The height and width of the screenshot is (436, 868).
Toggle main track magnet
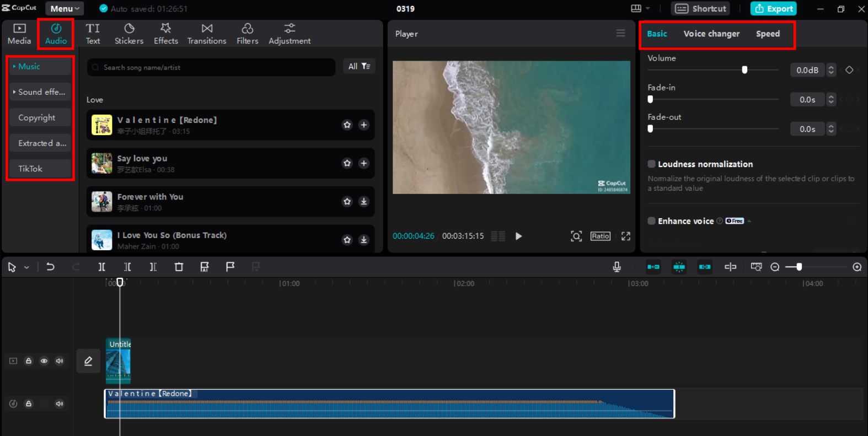point(653,267)
